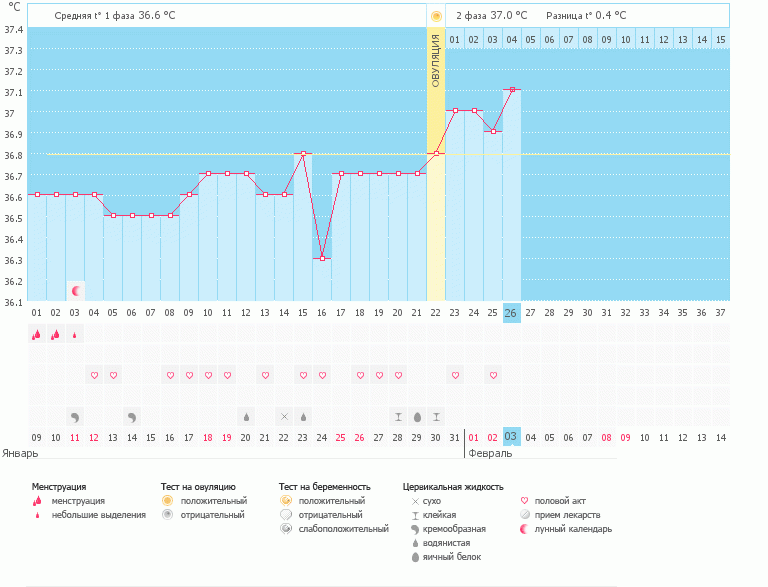Screen dimensions: 768x587
Task: Click the heart icon on cycle day 23
Action: tap(456, 375)
